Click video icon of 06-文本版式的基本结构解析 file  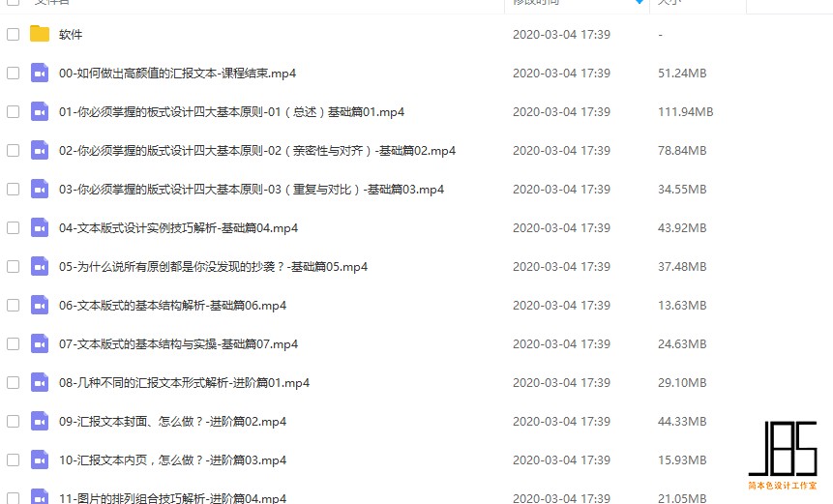click(40, 306)
